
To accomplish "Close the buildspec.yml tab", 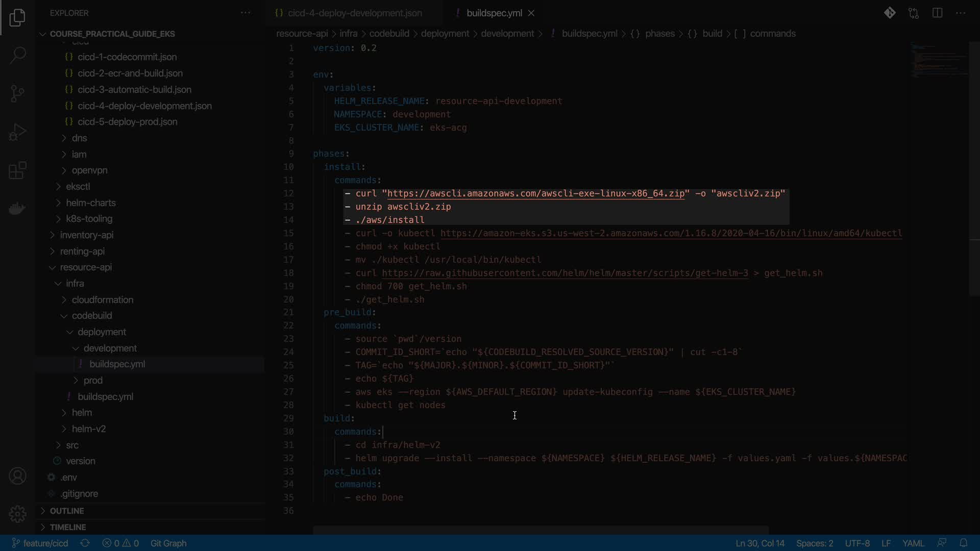I will pos(531,13).
